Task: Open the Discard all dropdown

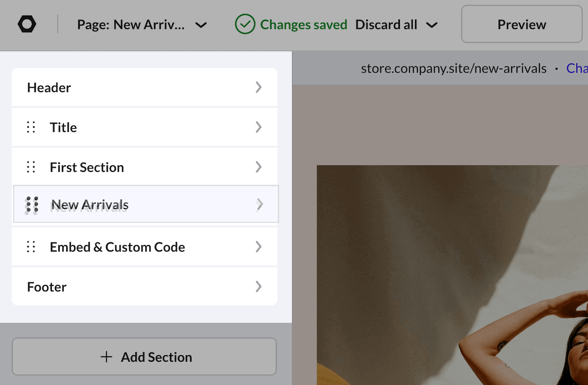Action: point(432,25)
